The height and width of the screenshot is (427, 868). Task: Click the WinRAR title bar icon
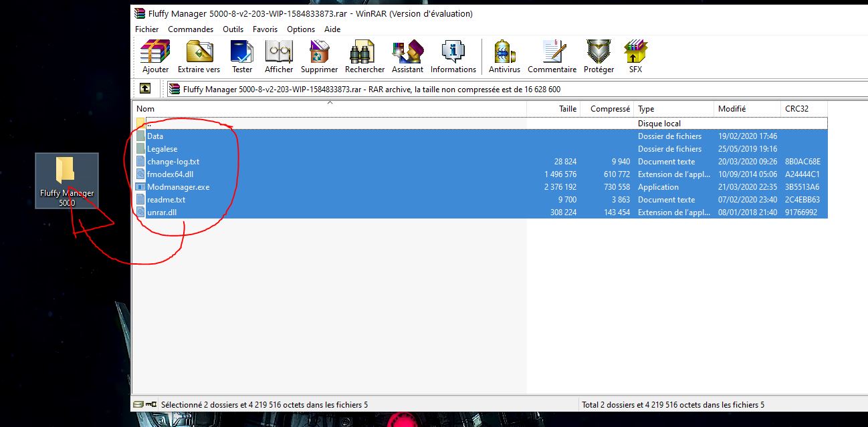140,13
